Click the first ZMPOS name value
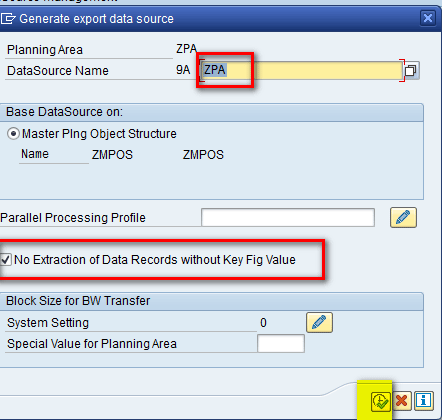 coord(112,155)
